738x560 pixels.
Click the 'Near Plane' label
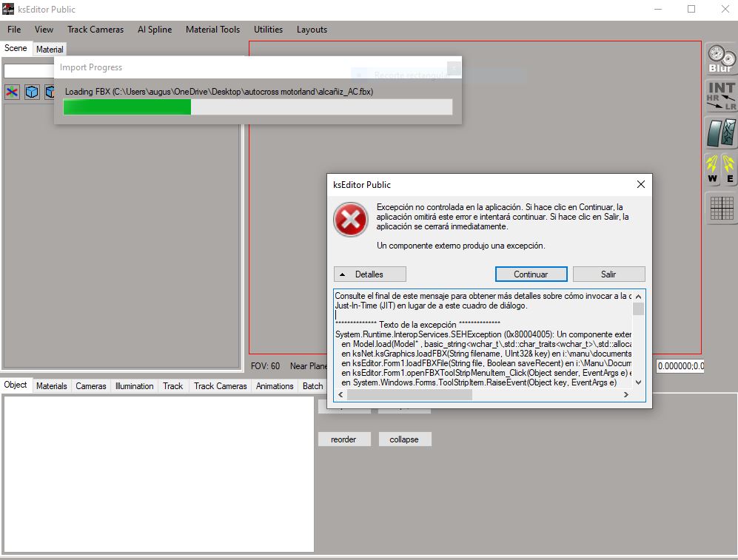[309, 365]
